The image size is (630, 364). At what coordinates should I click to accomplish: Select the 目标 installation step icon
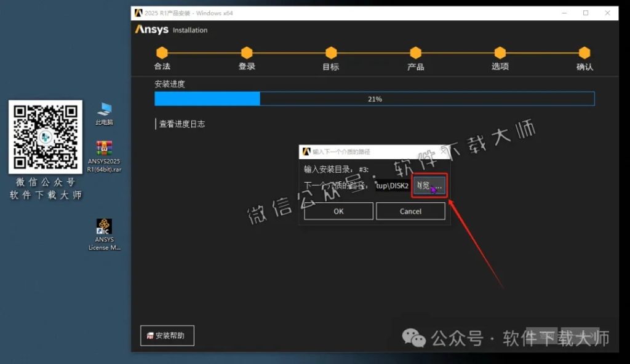(330, 53)
